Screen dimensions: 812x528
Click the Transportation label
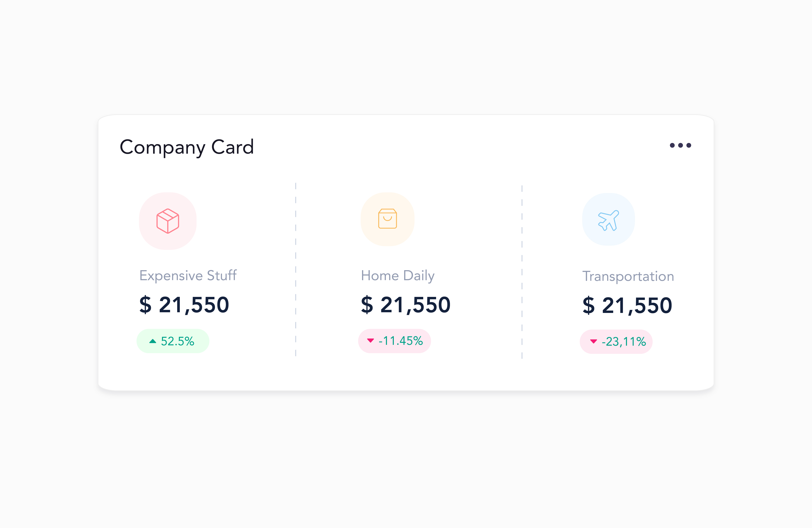628,276
